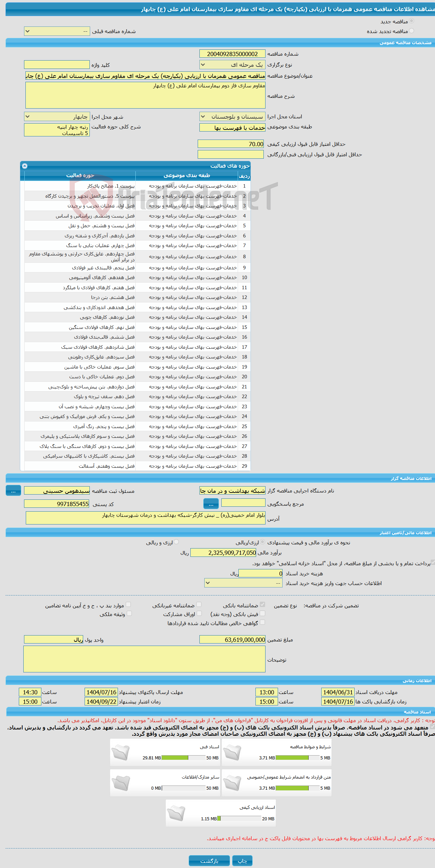The height and width of the screenshot is (868, 435).
Task: Open the اطلاعات حساب واریز dropdown
Action: point(243,583)
